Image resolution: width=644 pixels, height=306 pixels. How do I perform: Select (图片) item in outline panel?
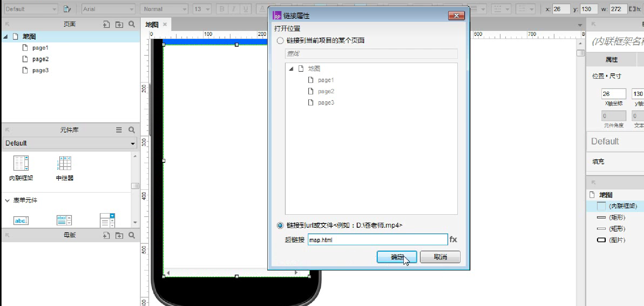pos(617,240)
